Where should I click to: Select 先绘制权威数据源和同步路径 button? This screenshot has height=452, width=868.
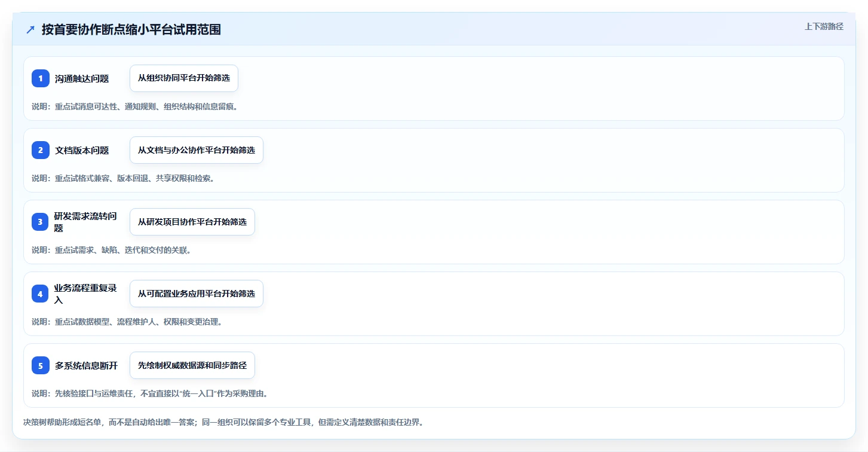(192, 365)
